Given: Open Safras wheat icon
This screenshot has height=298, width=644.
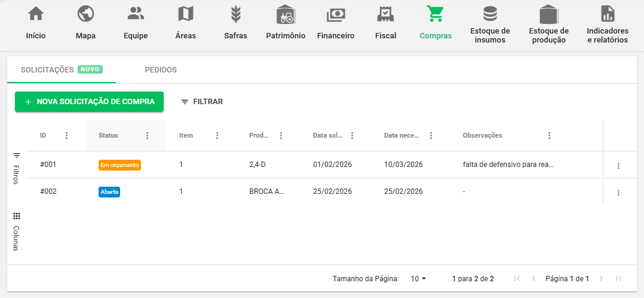Looking at the screenshot, I should pos(236,14).
